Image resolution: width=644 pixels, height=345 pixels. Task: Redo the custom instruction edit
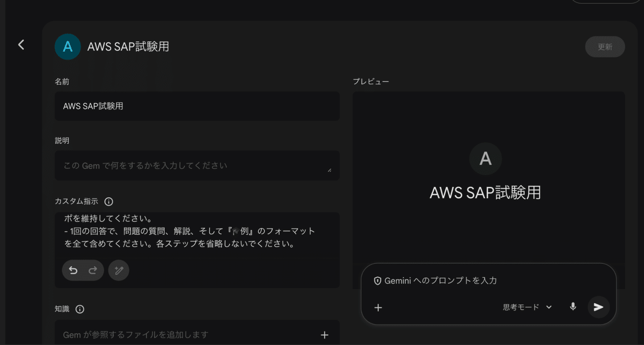pyautogui.click(x=92, y=270)
